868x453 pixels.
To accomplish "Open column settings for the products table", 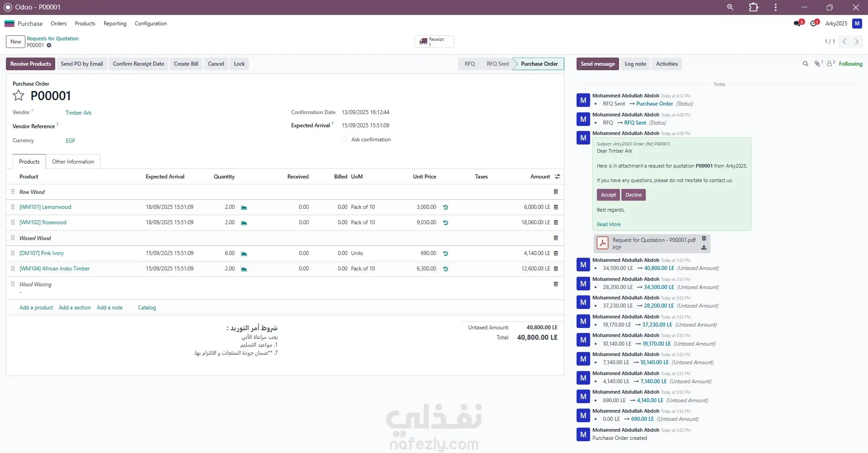I will 558,177.
